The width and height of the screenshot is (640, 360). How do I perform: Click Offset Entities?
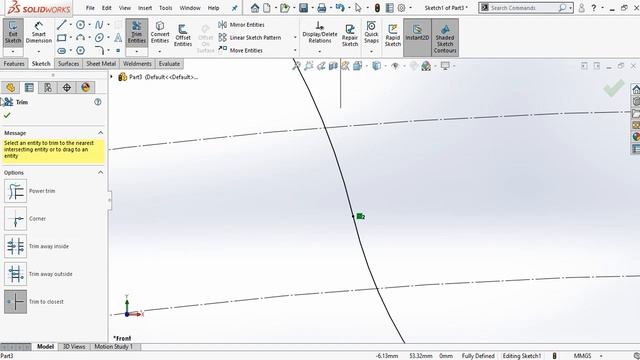pos(183,35)
